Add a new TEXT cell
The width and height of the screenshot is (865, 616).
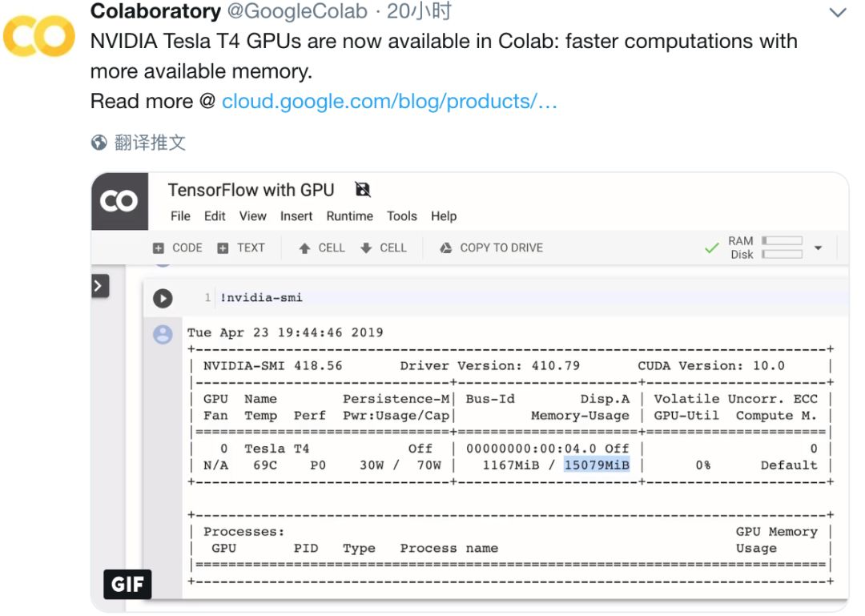(x=242, y=248)
